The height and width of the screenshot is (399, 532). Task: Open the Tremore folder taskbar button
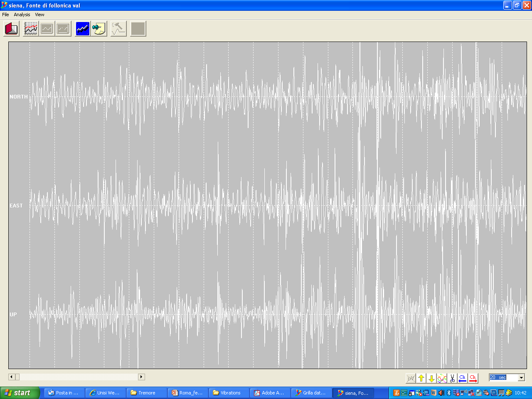click(x=147, y=393)
